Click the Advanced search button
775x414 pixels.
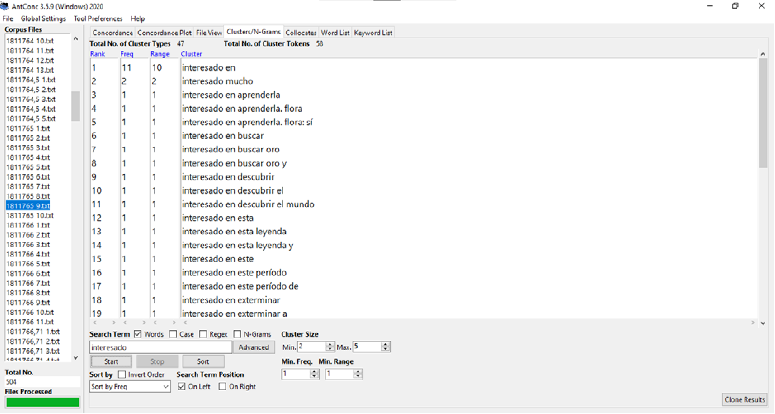pos(254,347)
